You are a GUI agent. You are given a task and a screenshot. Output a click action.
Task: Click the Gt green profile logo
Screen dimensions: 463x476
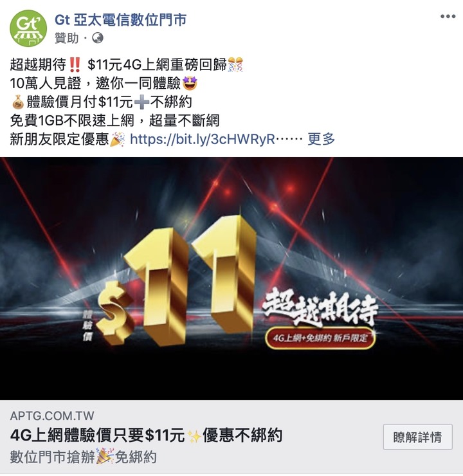click(x=28, y=28)
